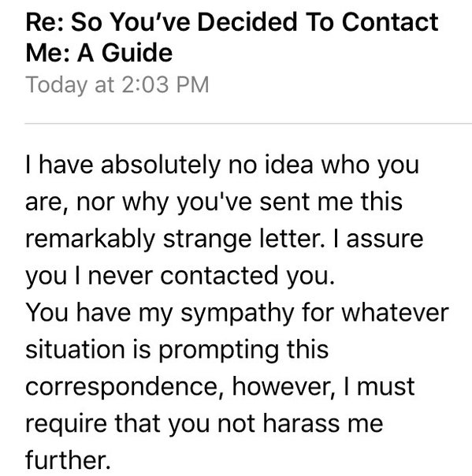Click the email subject beginning "Re: So You've Decided"
The image size is (472, 476).
[x=232, y=37]
